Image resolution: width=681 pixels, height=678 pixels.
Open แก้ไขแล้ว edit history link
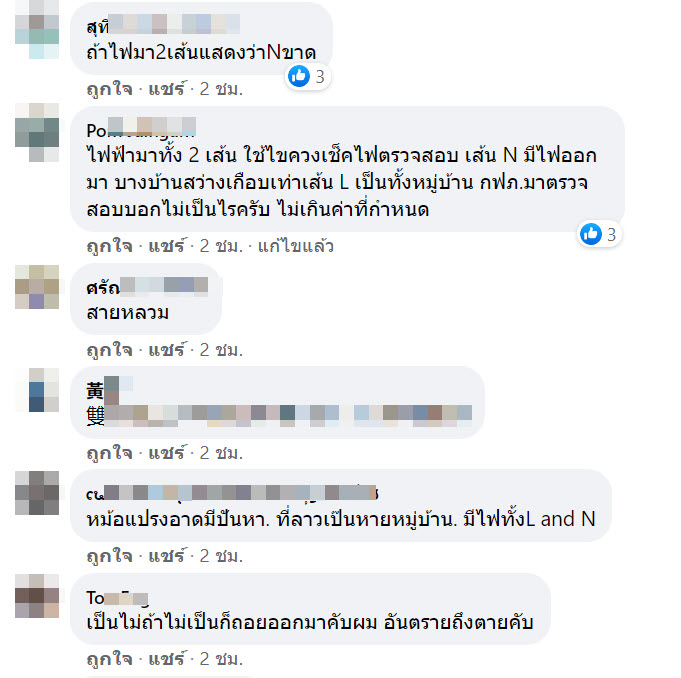(296, 246)
